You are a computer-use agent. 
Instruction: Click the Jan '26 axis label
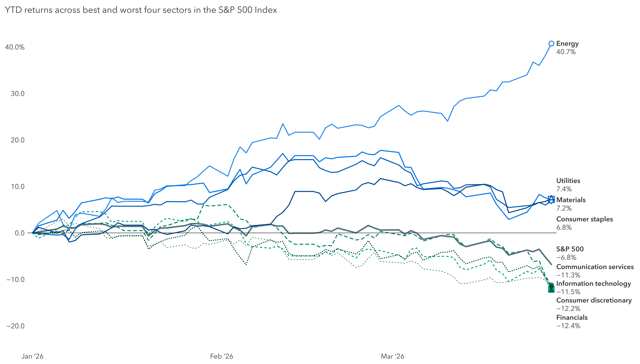32,356
